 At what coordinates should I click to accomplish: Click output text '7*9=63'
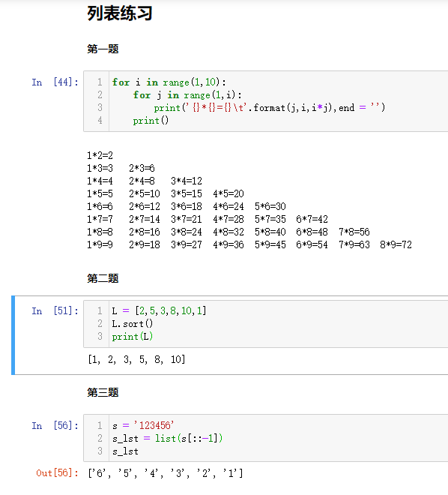[x=354, y=244]
